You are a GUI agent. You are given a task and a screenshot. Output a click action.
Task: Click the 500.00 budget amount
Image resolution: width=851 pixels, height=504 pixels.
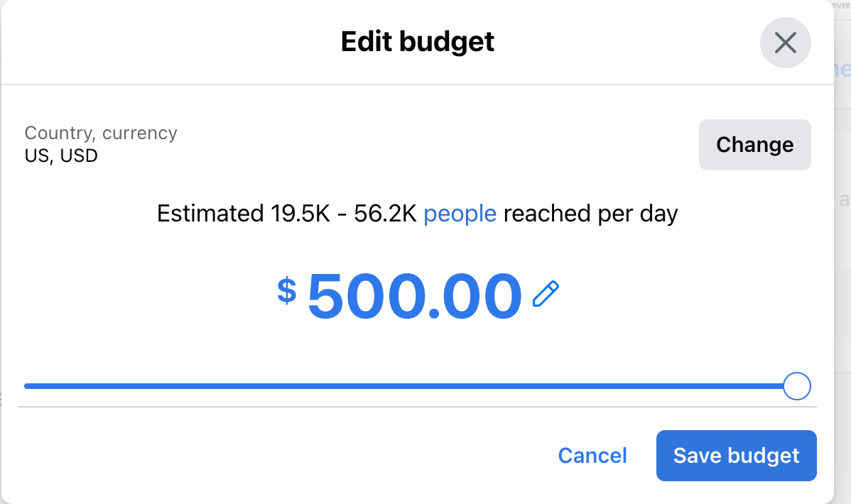415,296
